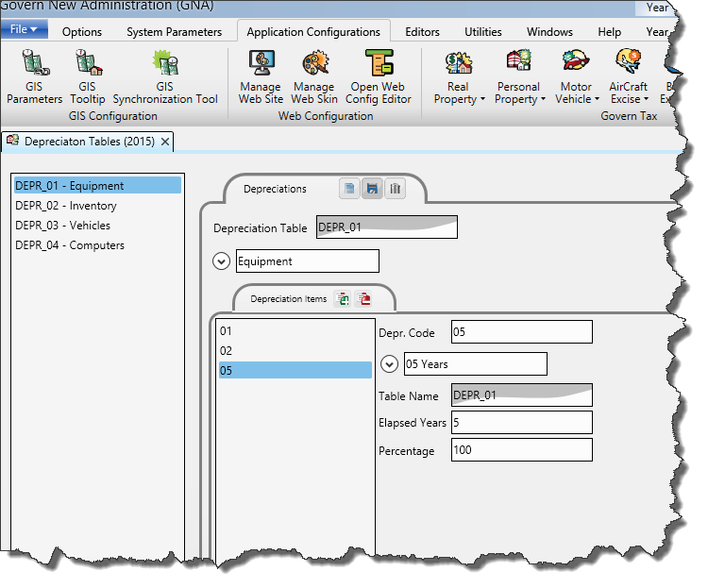This screenshot has height=588, width=708.
Task: Click the Manage Web Site icon
Action: (261, 66)
